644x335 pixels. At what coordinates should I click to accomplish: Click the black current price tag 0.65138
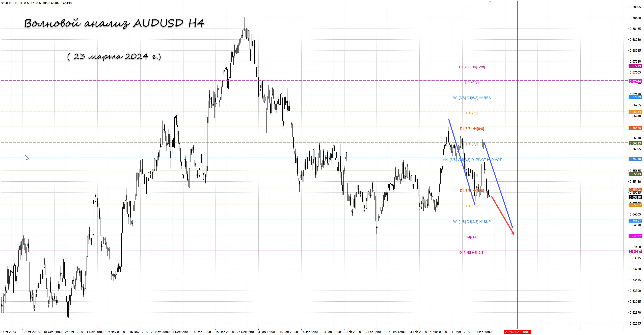coord(635,197)
